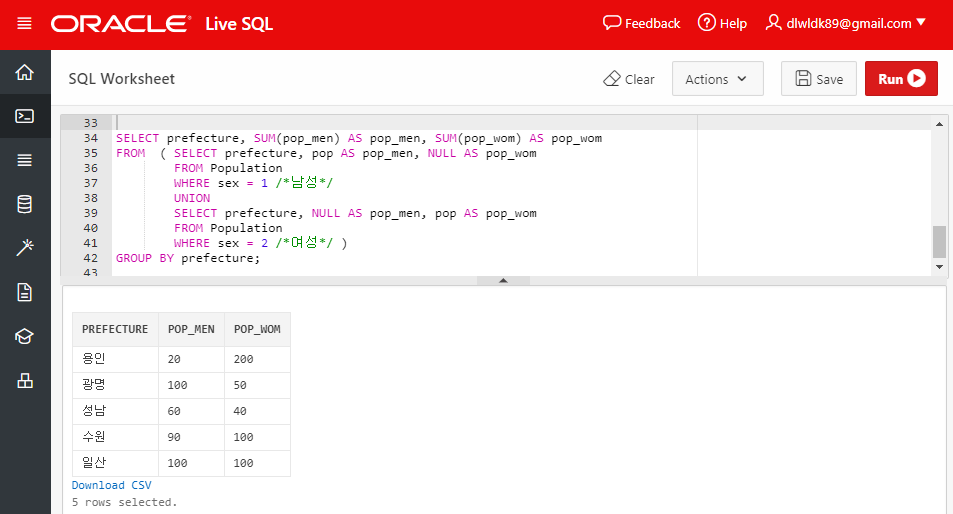Click PREFECTURE column header

115,329
